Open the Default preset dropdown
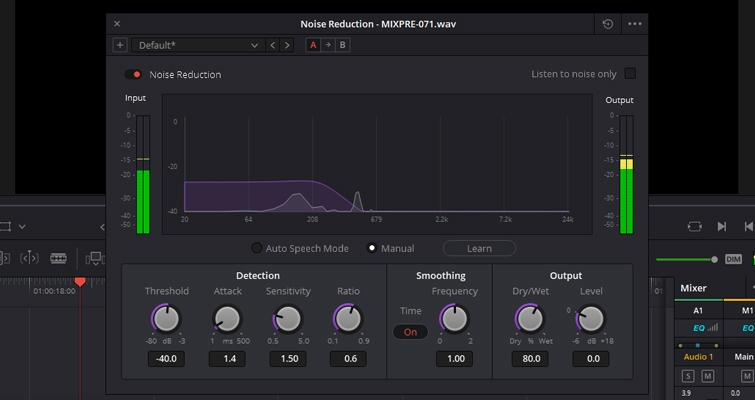The image size is (755, 400). click(198, 45)
